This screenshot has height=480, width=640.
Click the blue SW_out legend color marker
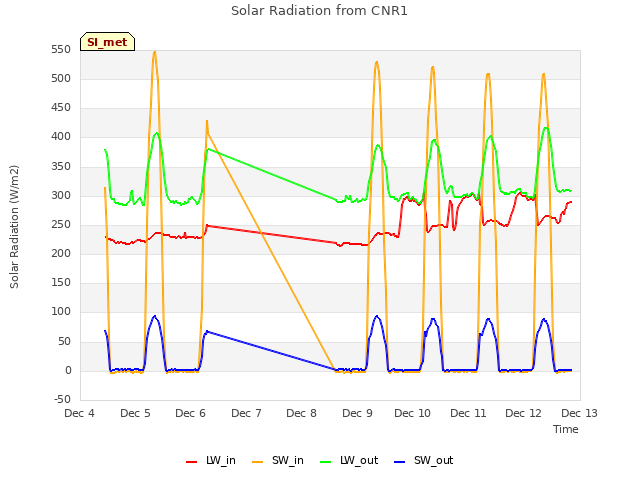pyautogui.click(x=400, y=462)
